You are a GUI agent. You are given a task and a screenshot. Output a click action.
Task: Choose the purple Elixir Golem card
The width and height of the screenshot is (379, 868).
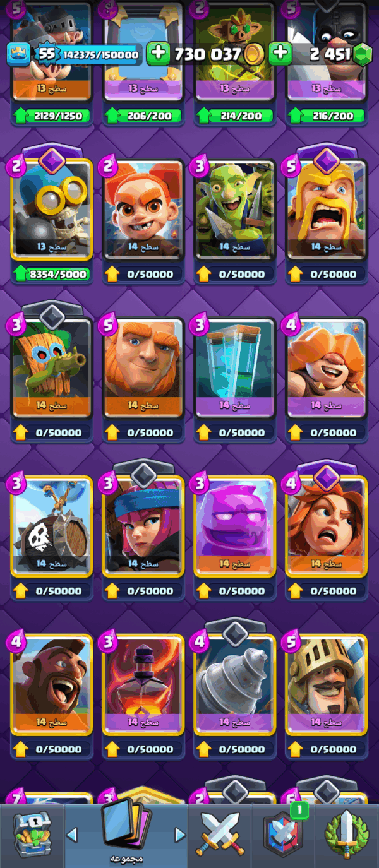tap(235, 526)
